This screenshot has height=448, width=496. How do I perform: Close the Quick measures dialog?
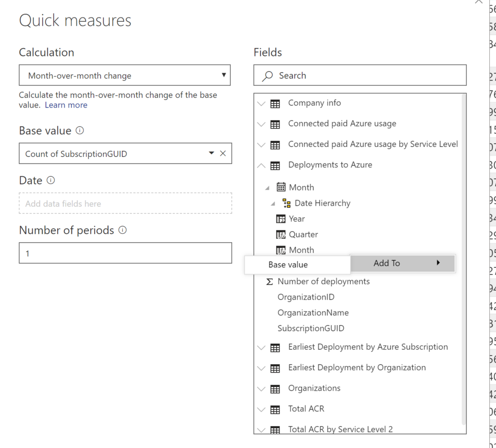(x=479, y=1)
